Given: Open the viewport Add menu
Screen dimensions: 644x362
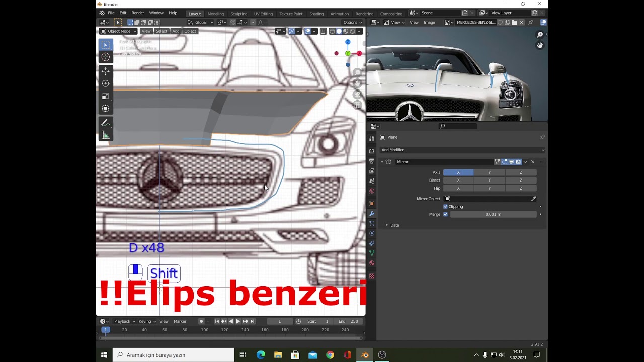Looking at the screenshot, I should [x=176, y=31].
